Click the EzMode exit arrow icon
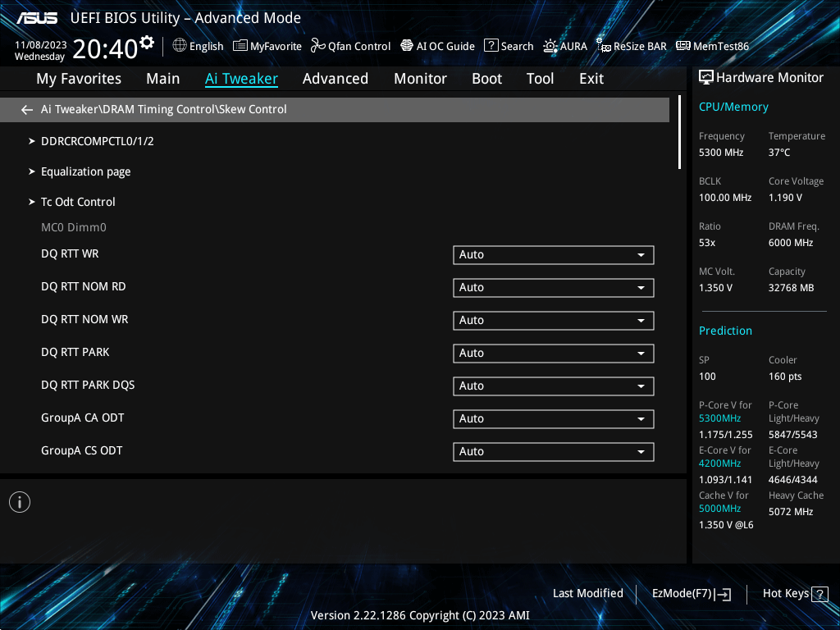The image size is (840, 630). point(723,594)
